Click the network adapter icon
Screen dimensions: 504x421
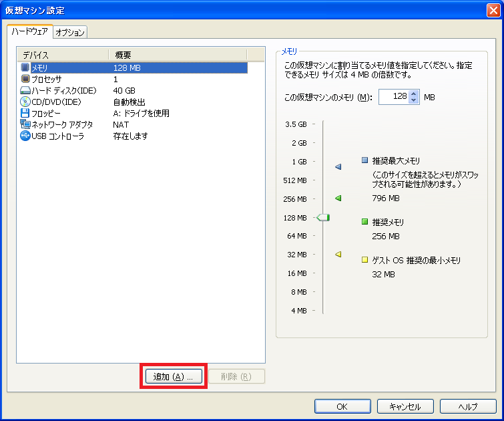[x=25, y=124]
